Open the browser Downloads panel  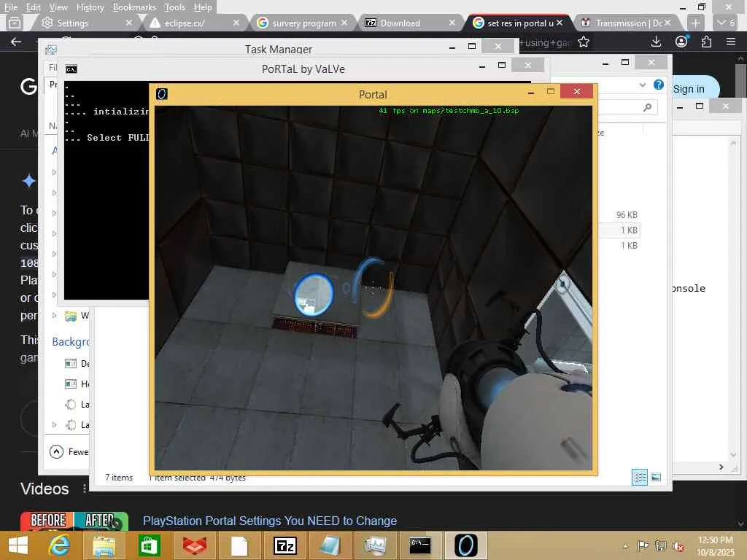click(656, 42)
